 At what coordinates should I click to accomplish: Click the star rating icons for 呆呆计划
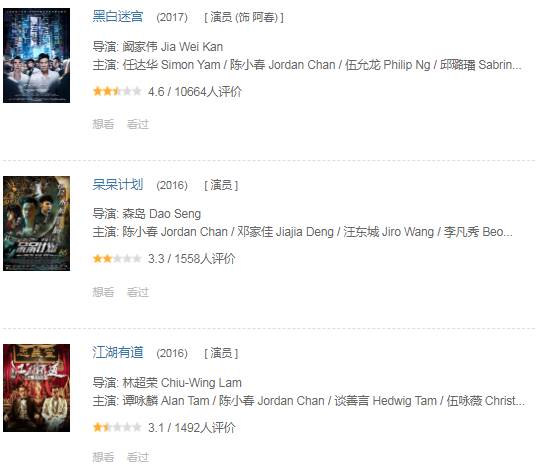coord(117,258)
